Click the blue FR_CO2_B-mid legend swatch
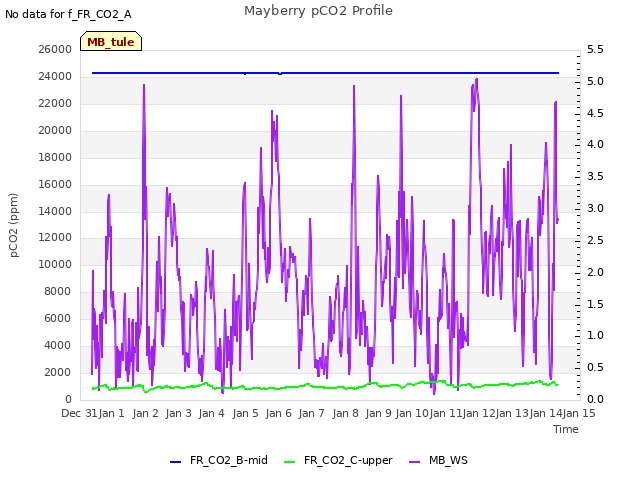This screenshot has width=640, height=480. 175,462
